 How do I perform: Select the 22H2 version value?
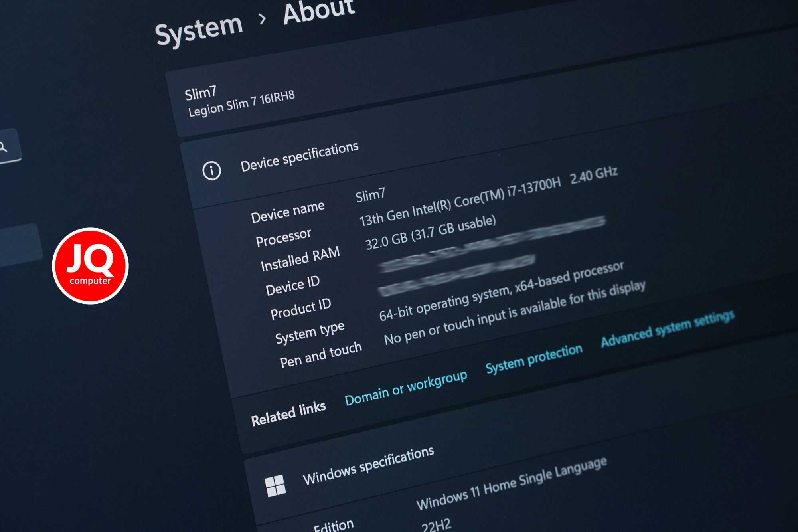[x=436, y=525]
